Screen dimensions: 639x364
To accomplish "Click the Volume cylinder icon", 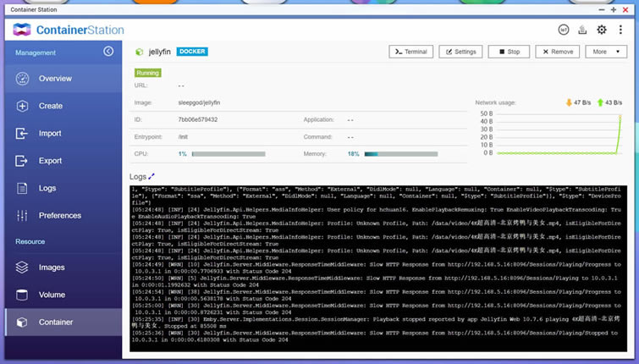I will click(22, 295).
